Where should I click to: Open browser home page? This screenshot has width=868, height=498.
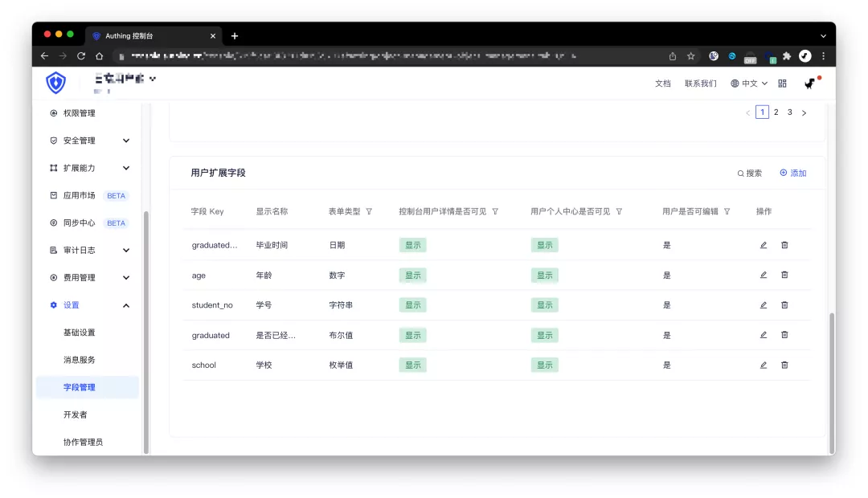pyautogui.click(x=99, y=56)
